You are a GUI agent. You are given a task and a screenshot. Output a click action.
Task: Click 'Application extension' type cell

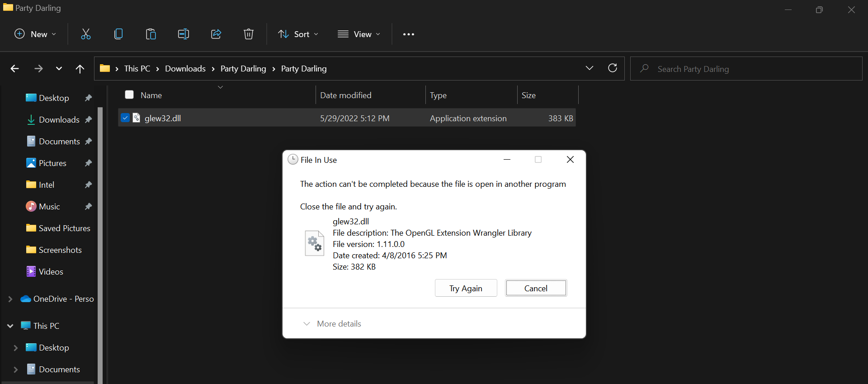468,118
